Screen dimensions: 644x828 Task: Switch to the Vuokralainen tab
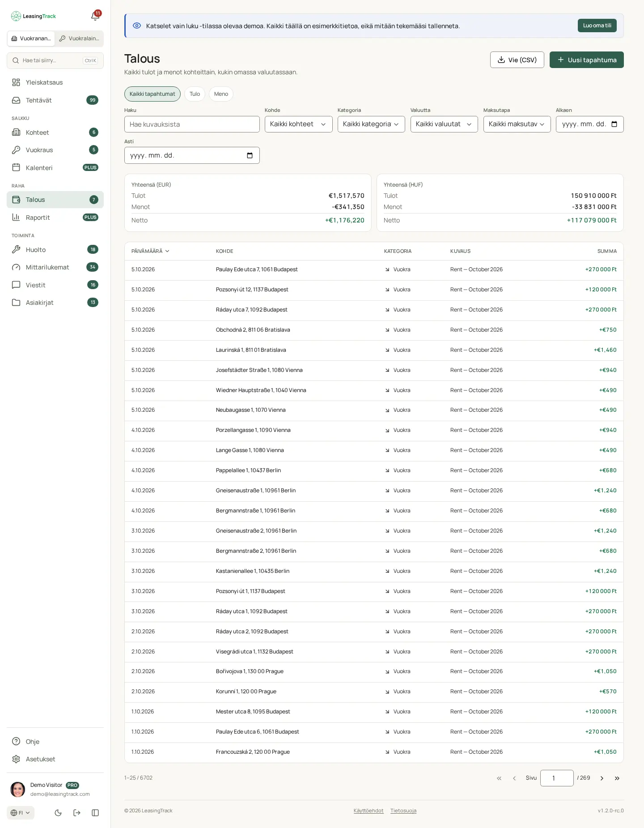pos(79,38)
